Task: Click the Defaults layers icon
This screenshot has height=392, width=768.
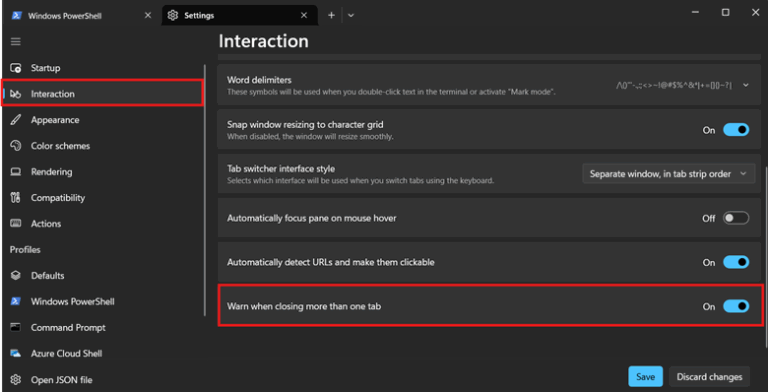Action: click(x=16, y=276)
